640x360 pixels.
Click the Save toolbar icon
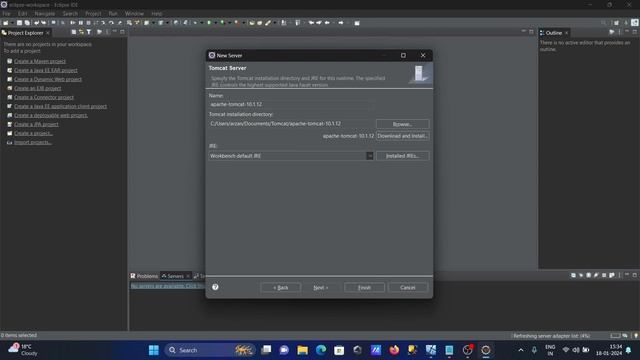[19, 23]
